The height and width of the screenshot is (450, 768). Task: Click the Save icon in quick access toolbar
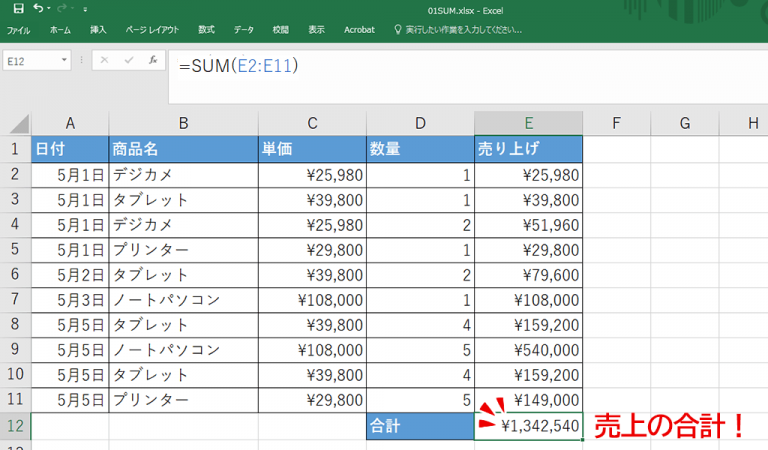pyautogui.click(x=19, y=8)
